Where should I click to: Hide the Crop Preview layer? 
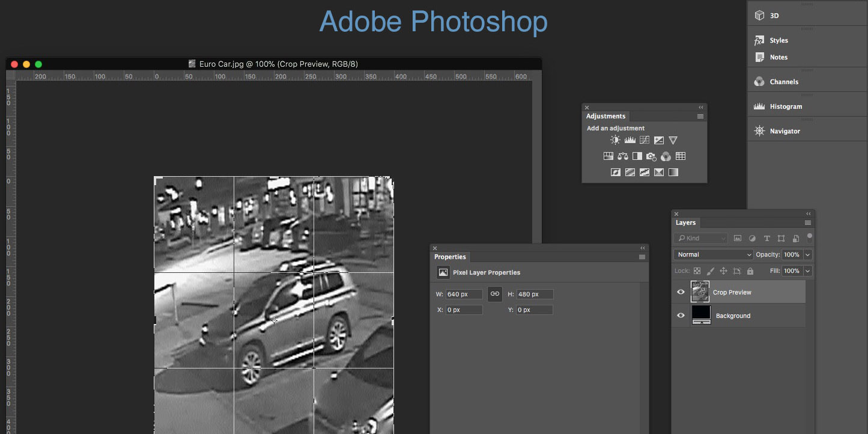point(681,292)
